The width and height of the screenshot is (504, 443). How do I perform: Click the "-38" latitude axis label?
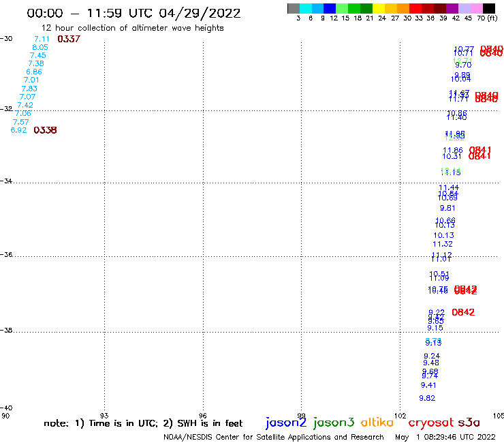pyautogui.click(x=6, y=330)
